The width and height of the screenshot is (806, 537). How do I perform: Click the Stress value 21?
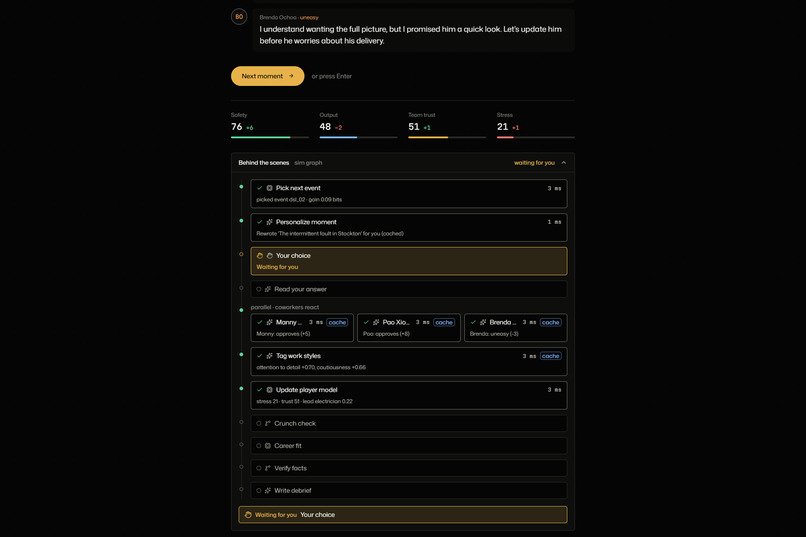click(502, 126)
